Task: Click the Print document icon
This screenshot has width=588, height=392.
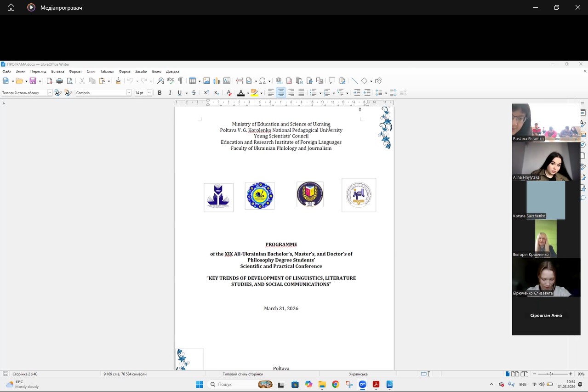Action: tap(59, 81)
